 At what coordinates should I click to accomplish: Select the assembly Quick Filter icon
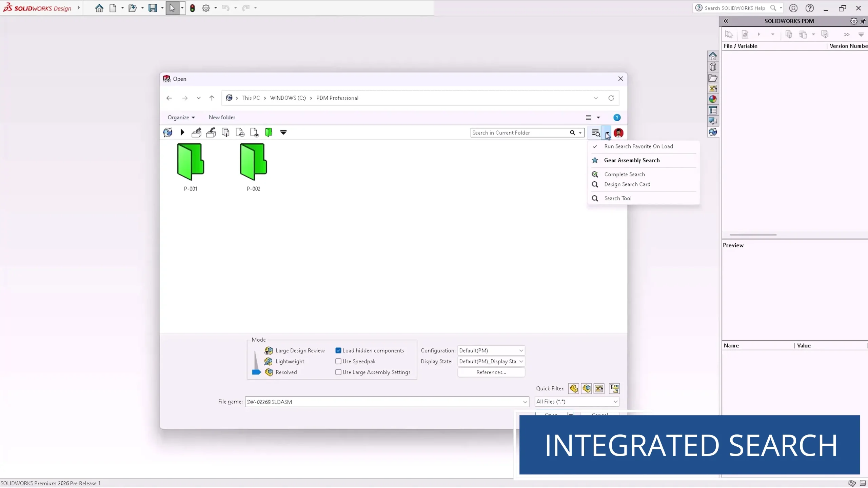coord(587,388)
